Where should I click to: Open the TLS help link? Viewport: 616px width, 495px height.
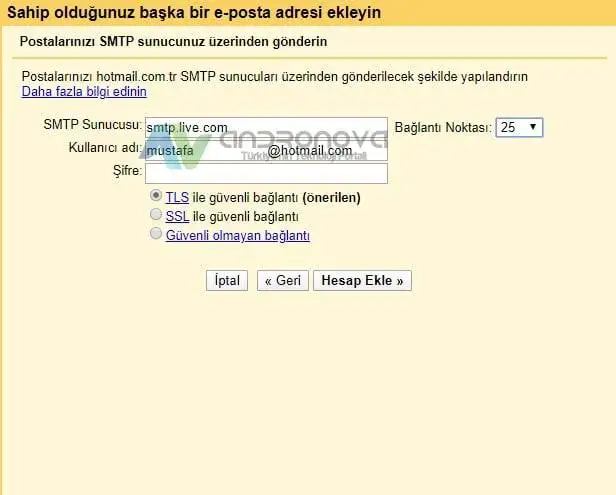[177, 197]
